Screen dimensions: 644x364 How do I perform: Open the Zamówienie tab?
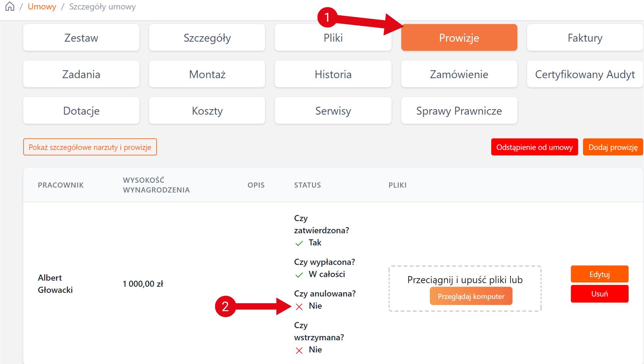tap(459, 74)
